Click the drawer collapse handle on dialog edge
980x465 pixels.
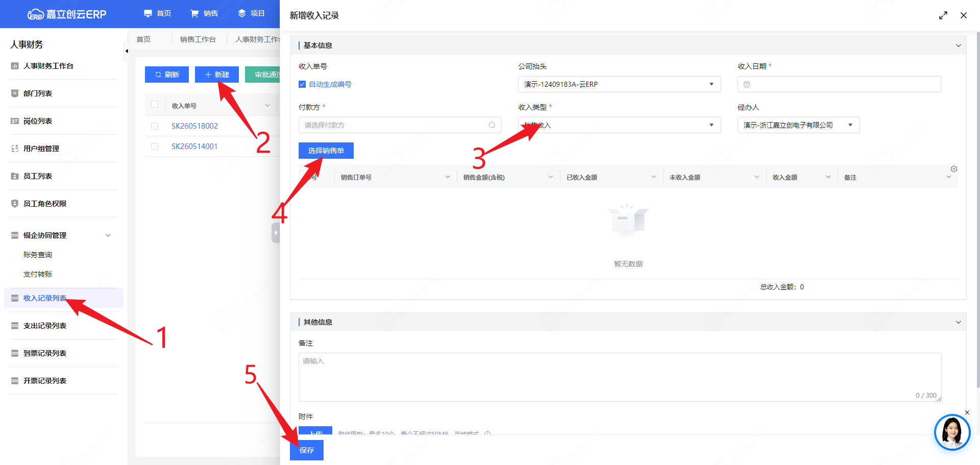point(276,233)
